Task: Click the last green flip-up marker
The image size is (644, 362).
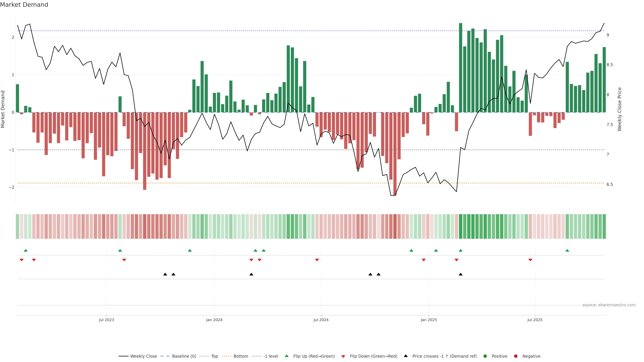Action: [567, 251]
